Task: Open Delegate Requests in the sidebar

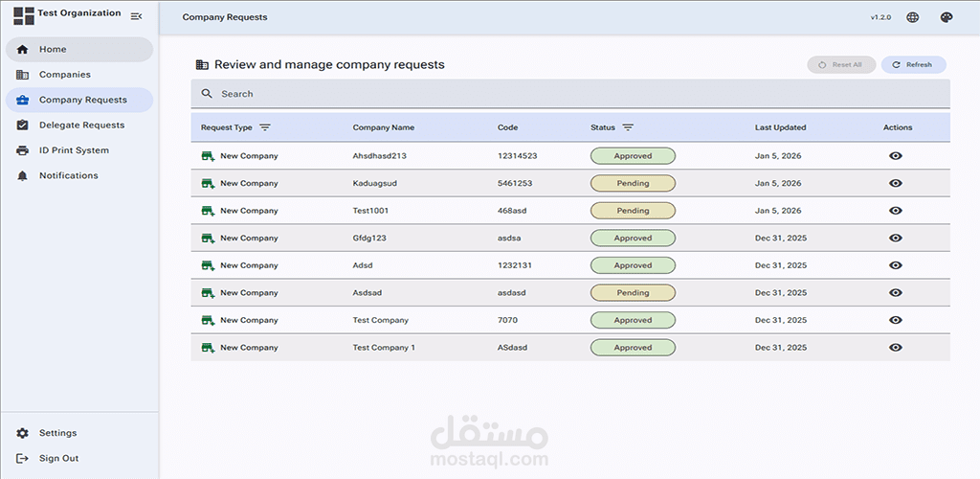Action: [x=81, y=125]
